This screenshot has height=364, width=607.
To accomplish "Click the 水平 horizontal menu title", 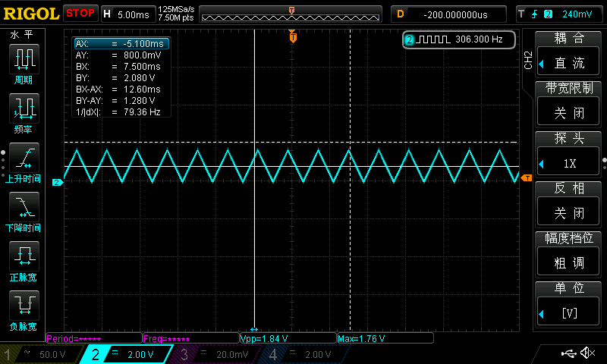I will [22, 35].
